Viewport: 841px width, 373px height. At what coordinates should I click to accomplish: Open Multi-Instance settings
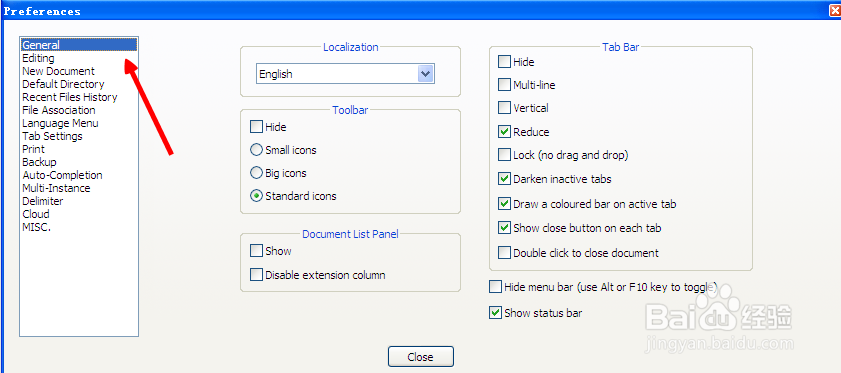(56, 188)
